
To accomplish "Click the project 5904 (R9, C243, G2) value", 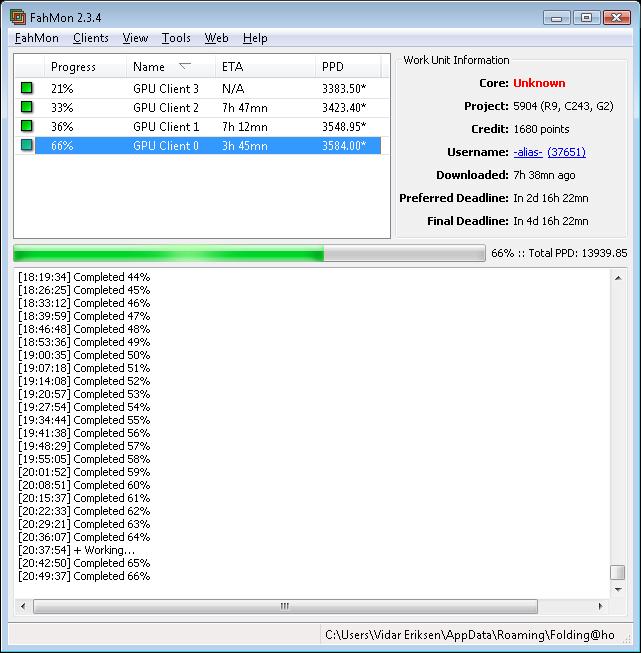I will (x=563, y=106).
